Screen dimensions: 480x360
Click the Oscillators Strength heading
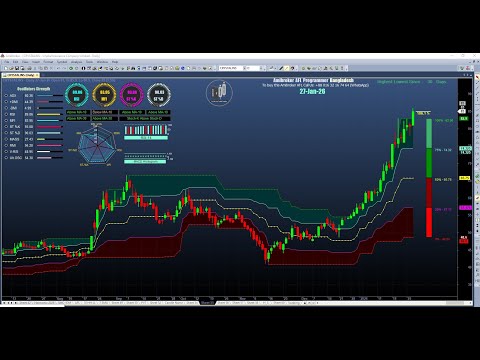click(33, 89)
